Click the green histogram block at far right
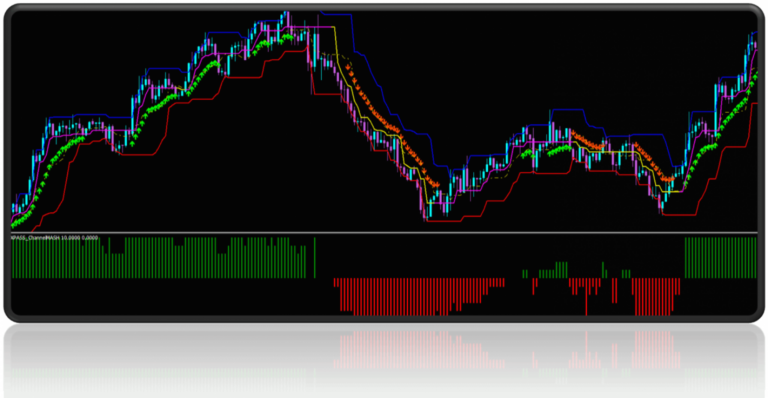 720,258
